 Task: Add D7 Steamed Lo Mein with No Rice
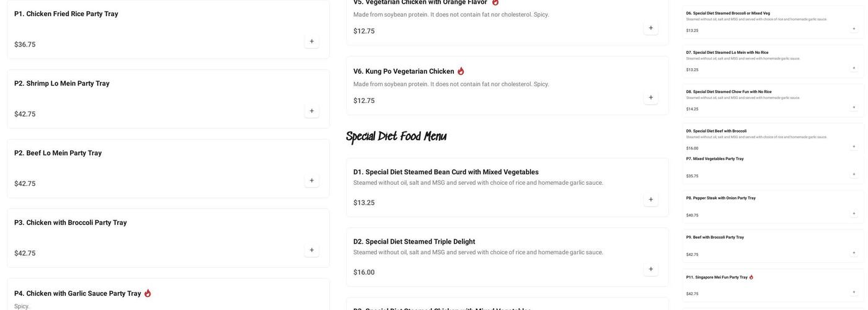[854, 68]
